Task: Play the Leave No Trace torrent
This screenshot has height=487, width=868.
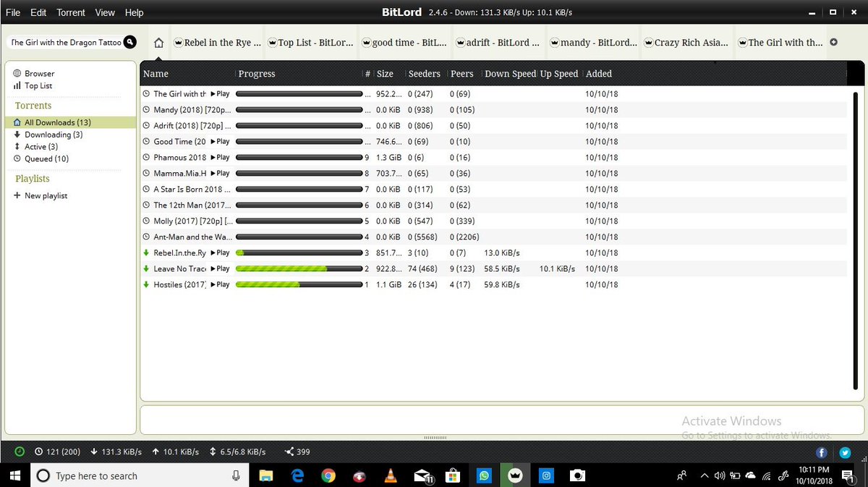Action: (220, 269)
